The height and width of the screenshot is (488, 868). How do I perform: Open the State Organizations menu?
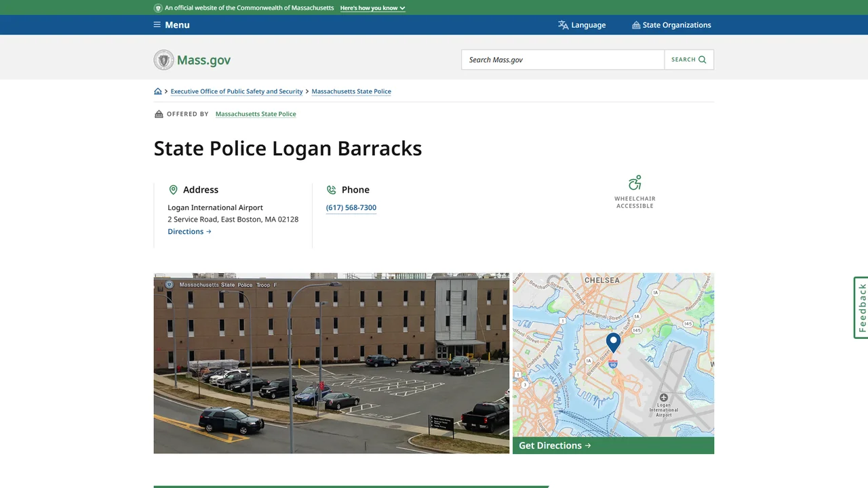[x=671, y=25]
